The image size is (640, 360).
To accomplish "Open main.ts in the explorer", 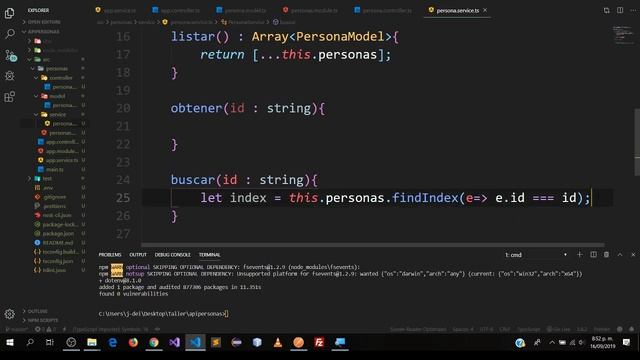I will (55, 169).
